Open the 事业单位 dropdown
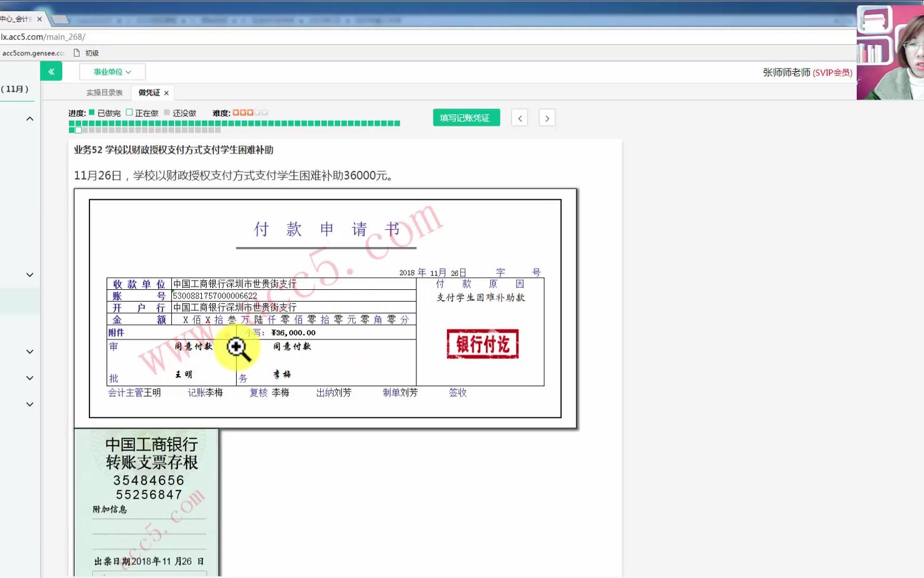924x578 pixels. pos(112,71)
